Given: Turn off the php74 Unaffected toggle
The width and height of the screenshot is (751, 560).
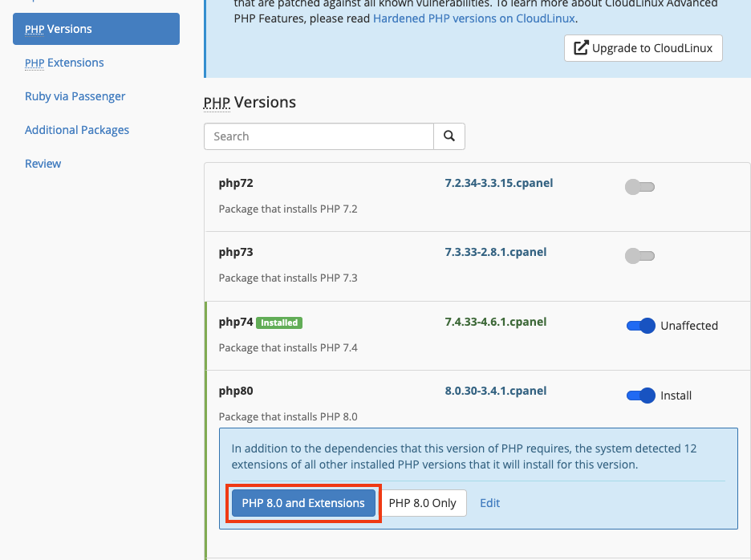Looking at the screenshot, I should point(641,326).
